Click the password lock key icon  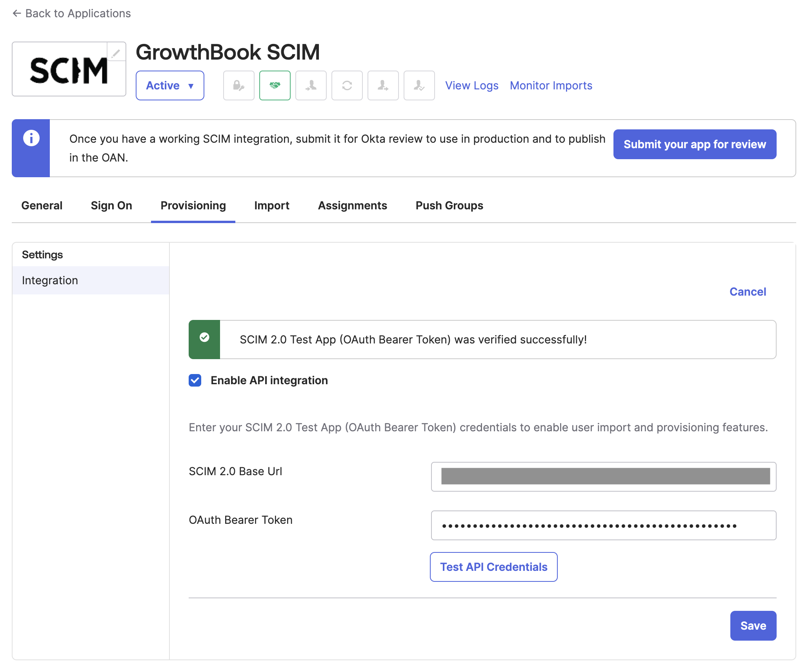[239, 85]
